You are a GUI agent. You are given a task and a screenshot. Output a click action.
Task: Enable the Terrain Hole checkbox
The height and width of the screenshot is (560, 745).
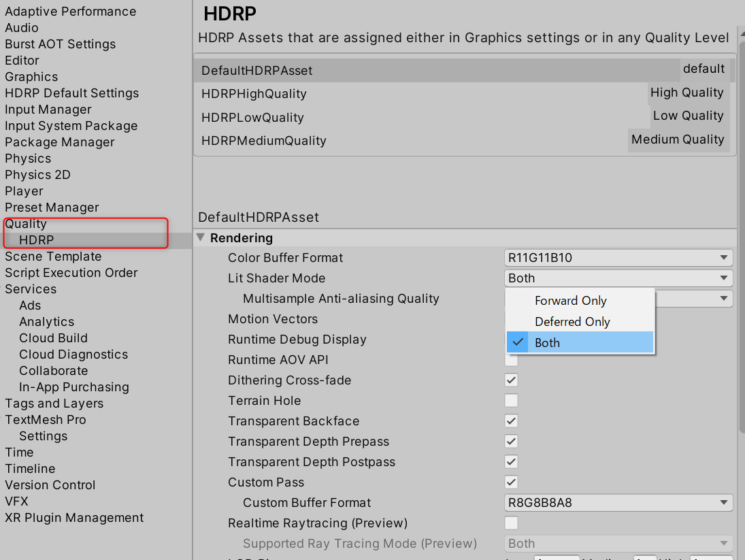pyautogui.click(x=511, y=400)
